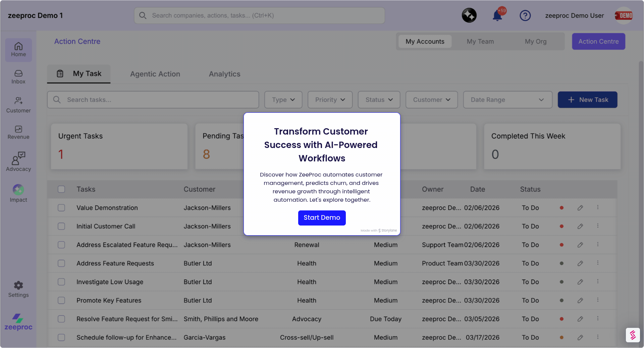Open the Urgent Tasks summary card
This screenshot has height=348, width=644.
[x=119, y=146]
